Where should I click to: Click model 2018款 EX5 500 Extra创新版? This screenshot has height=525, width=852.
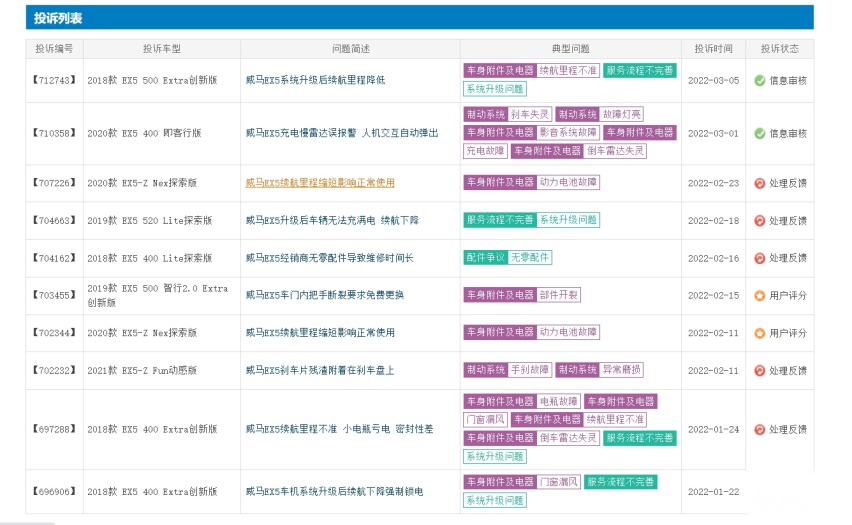(x=152, y=80)
